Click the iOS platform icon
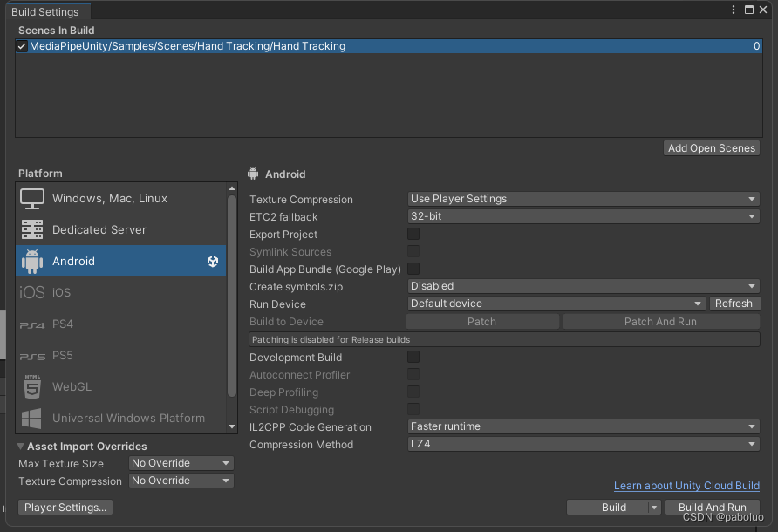Viewport: 778px width, 532px height. [x=32, y=292]
